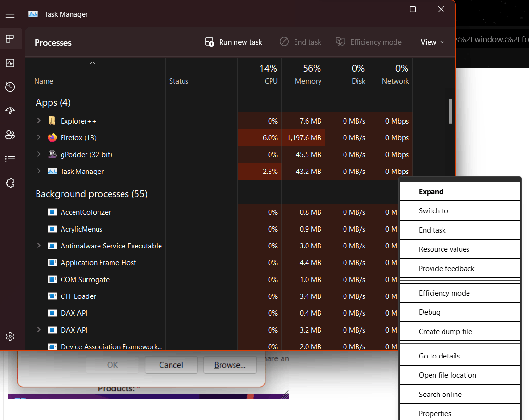Viewport: 529px width, 420px height.
Task: Click the AcrylicMenus process icon
Action: (52, 229)
